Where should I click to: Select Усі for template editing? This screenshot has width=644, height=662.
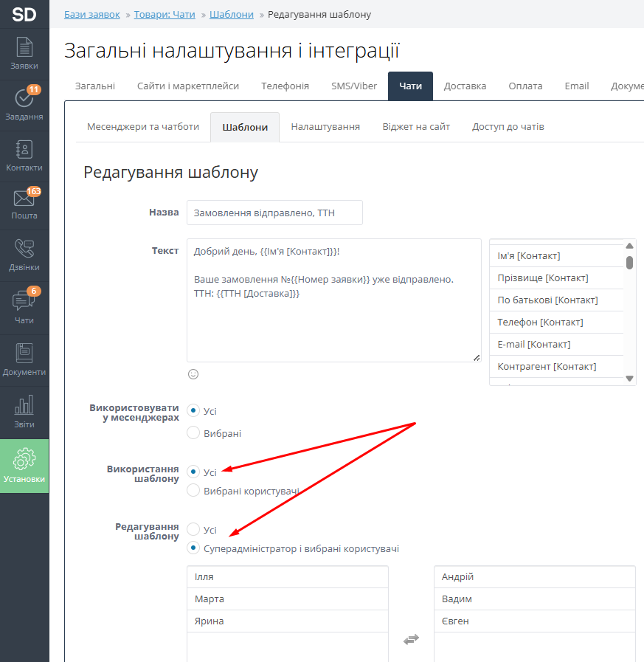193,530
